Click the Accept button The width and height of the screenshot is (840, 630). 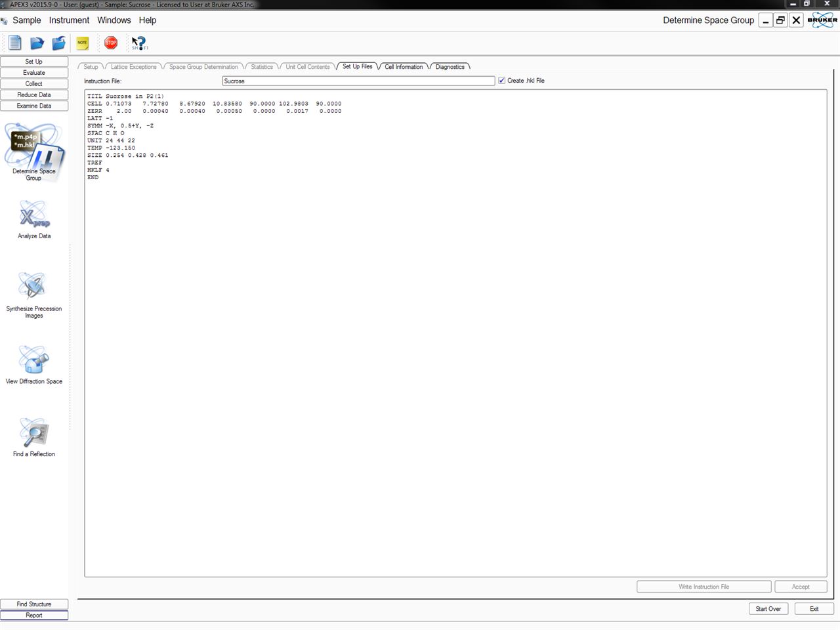tap(801, 587)
